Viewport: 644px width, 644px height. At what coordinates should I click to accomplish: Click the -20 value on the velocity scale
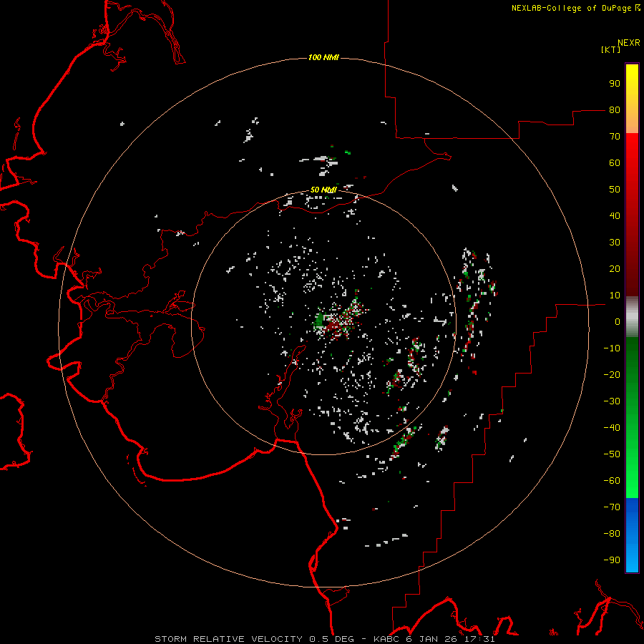tap(612, 375)
